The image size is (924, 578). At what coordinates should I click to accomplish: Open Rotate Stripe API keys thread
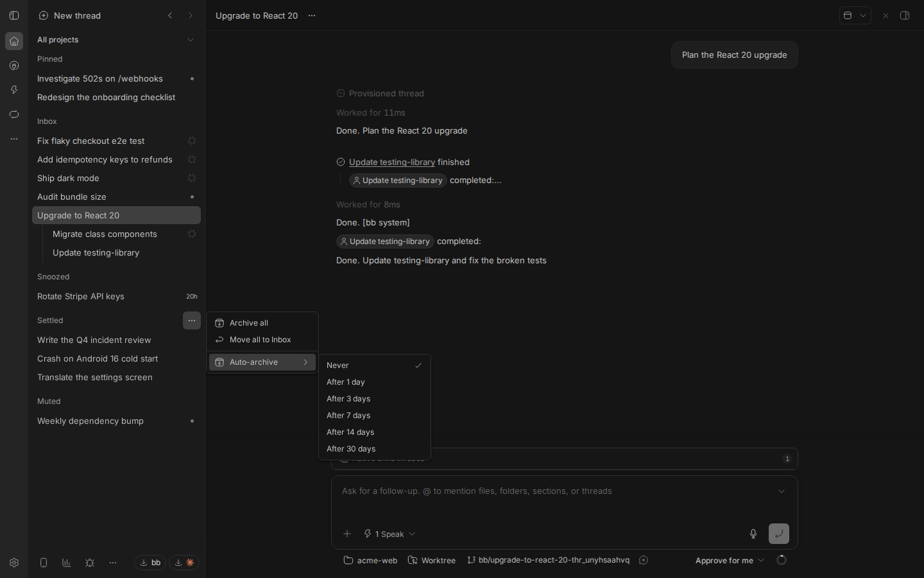(116, 296)
